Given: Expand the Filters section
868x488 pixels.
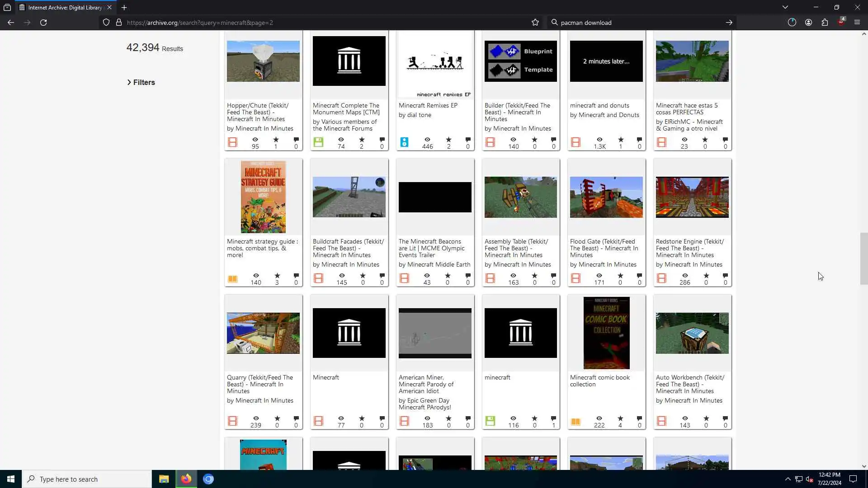Looking at the screenshot, I should (x=141, y=82).
